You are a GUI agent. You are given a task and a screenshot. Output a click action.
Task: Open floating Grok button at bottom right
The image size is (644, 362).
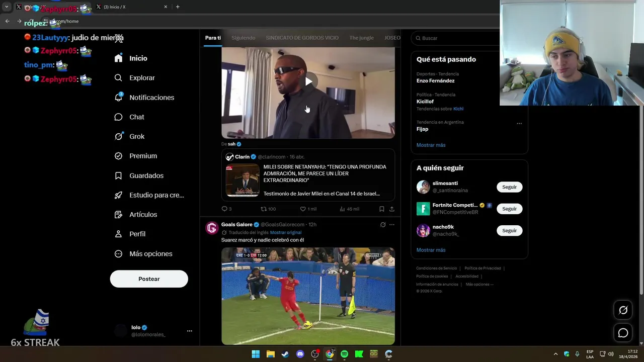(623, 310)
